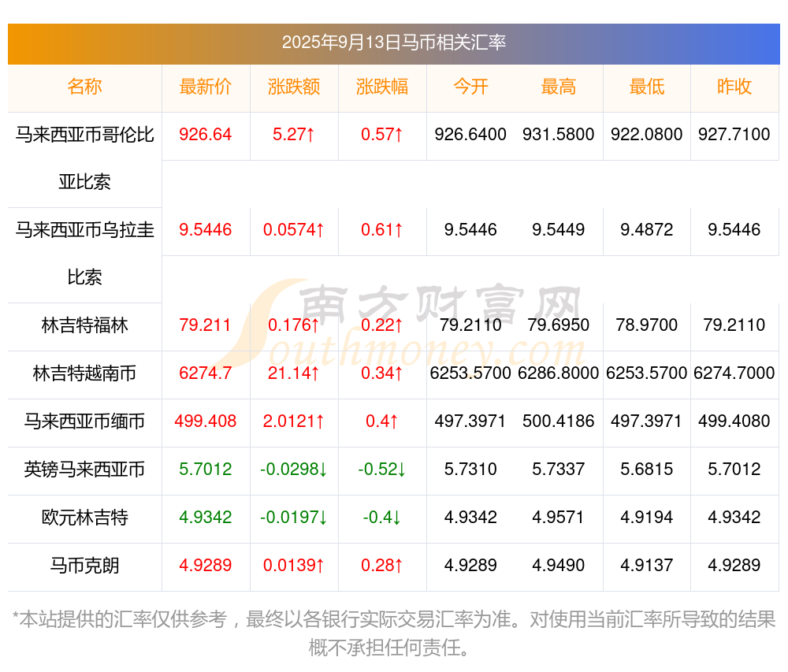Screen dimensions: 788x672
Task: Click the change amount 0.0139↑
Action: click(x=294, y=566)
